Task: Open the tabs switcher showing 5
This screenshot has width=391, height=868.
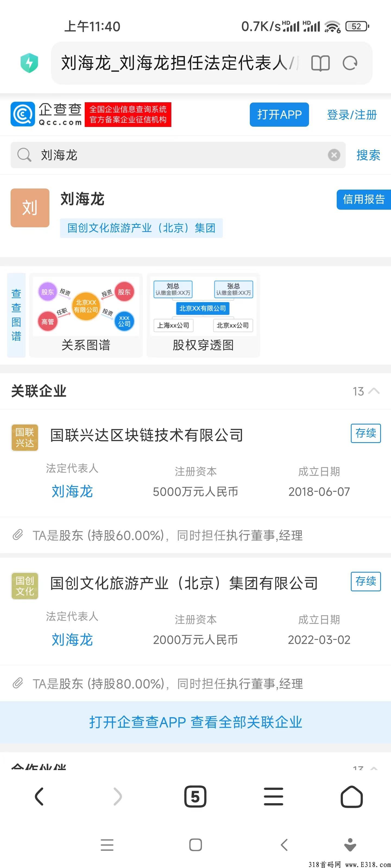Action: (x=195, y=797)
